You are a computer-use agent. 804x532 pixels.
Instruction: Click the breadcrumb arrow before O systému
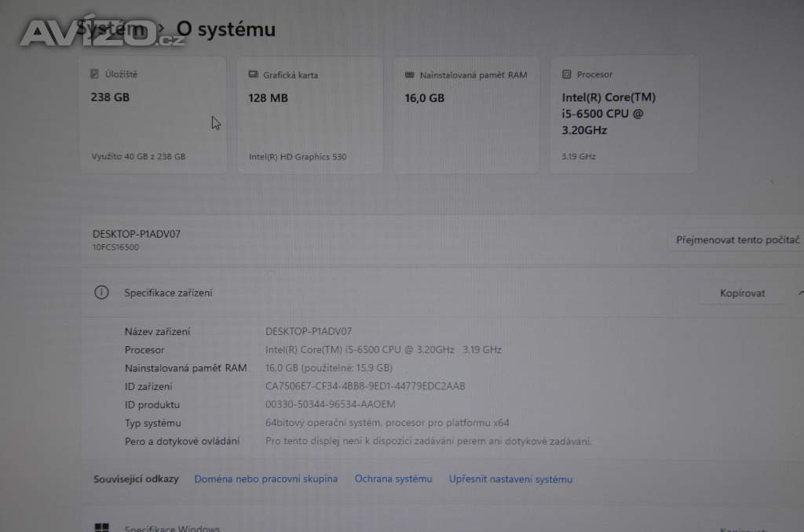(159, 30)
